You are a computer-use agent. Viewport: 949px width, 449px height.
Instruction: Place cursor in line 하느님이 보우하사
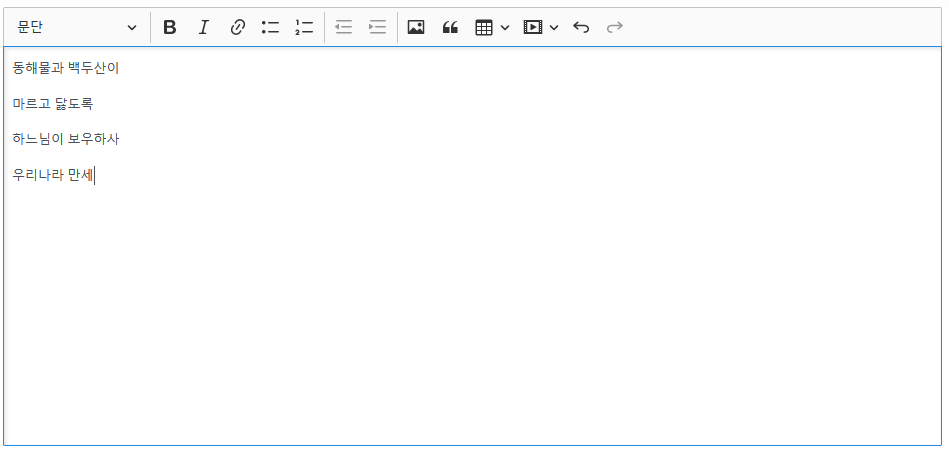pyautogui.click(x=66, y=139)
